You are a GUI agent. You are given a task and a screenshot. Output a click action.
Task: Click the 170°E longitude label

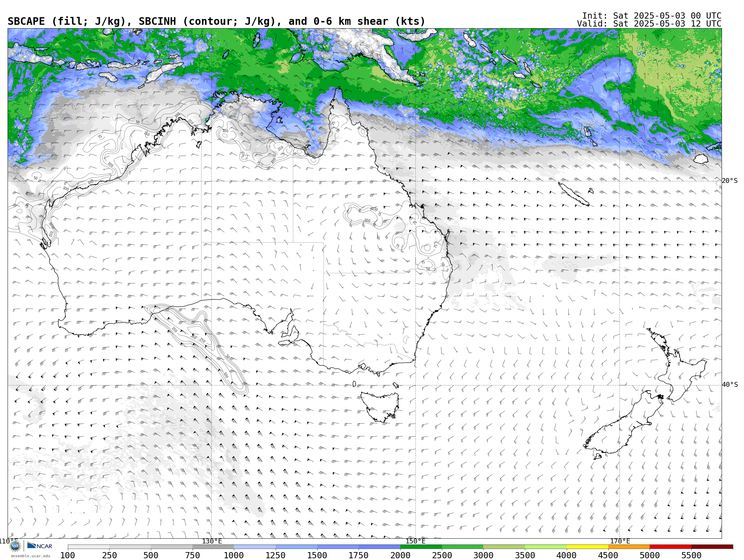(620, 541)
